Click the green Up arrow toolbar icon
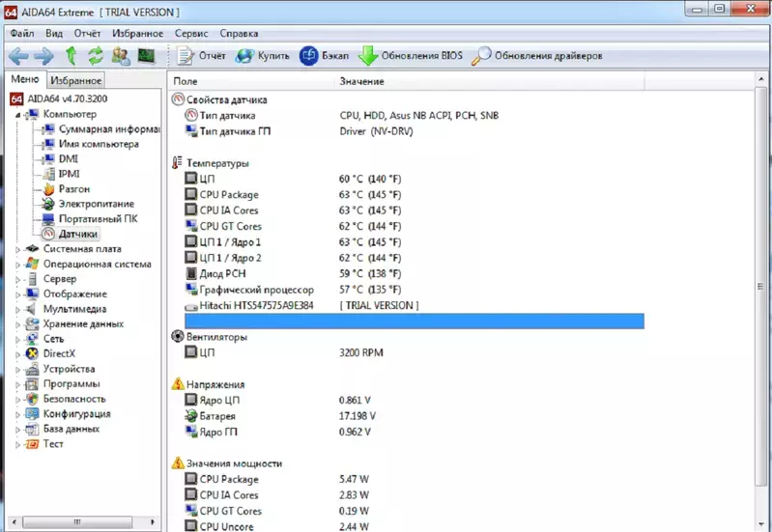The image size is (772, 532). click(71, 56)
